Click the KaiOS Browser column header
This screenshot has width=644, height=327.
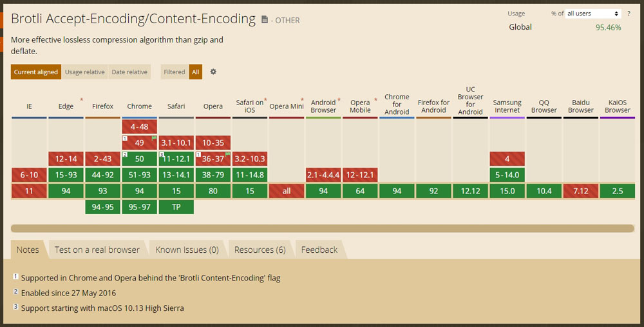618,106
